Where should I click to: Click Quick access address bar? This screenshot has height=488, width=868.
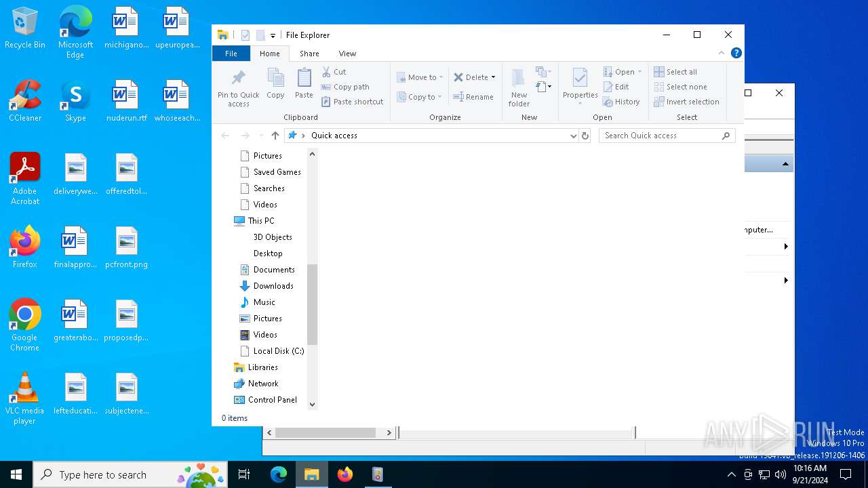point(431,136)
